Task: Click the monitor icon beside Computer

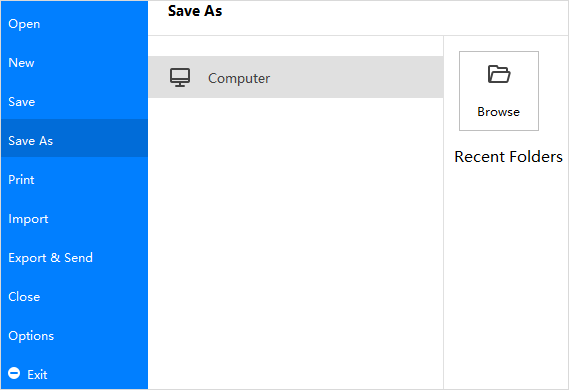Action: [180, 77]
